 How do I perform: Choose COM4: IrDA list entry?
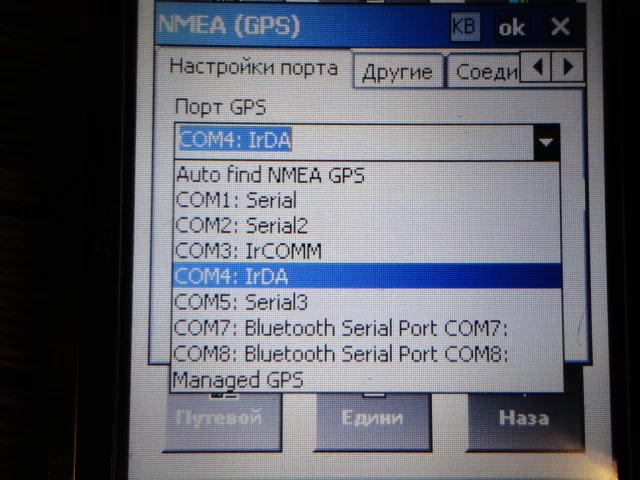pyautogui.click(x=367, y=276)
